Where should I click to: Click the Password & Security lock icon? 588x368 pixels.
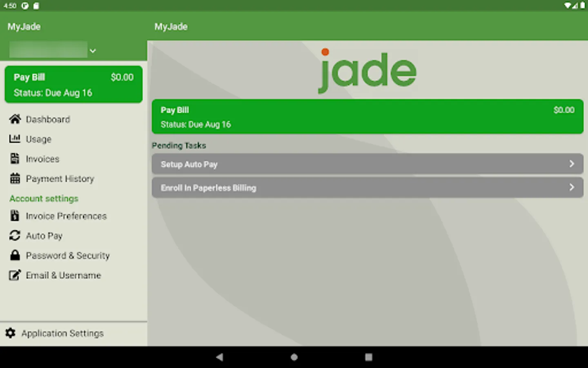point(15,255)
